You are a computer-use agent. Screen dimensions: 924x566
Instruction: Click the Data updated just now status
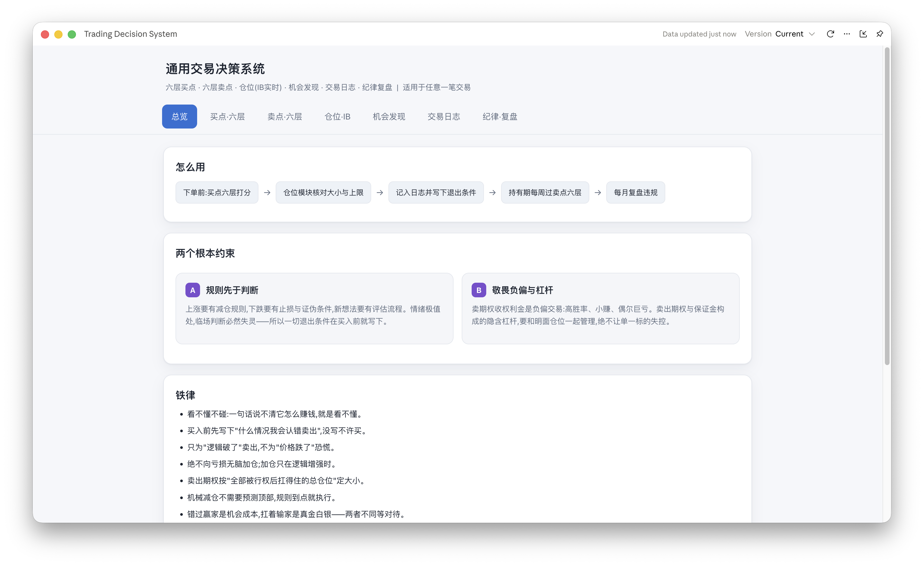pyautogui.click(x=699, y=34)
